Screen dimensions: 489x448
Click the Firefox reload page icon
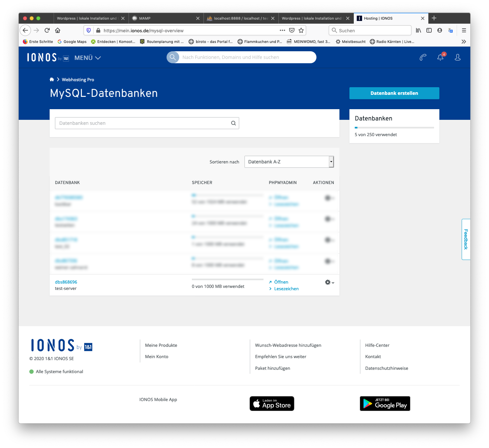[x=47, y=30]
